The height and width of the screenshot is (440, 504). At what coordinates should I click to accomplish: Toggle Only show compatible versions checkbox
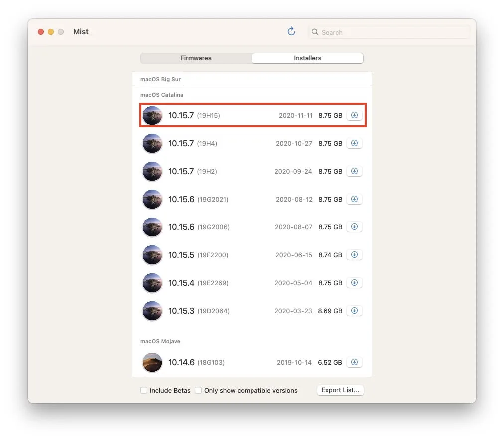coord(198,390)
